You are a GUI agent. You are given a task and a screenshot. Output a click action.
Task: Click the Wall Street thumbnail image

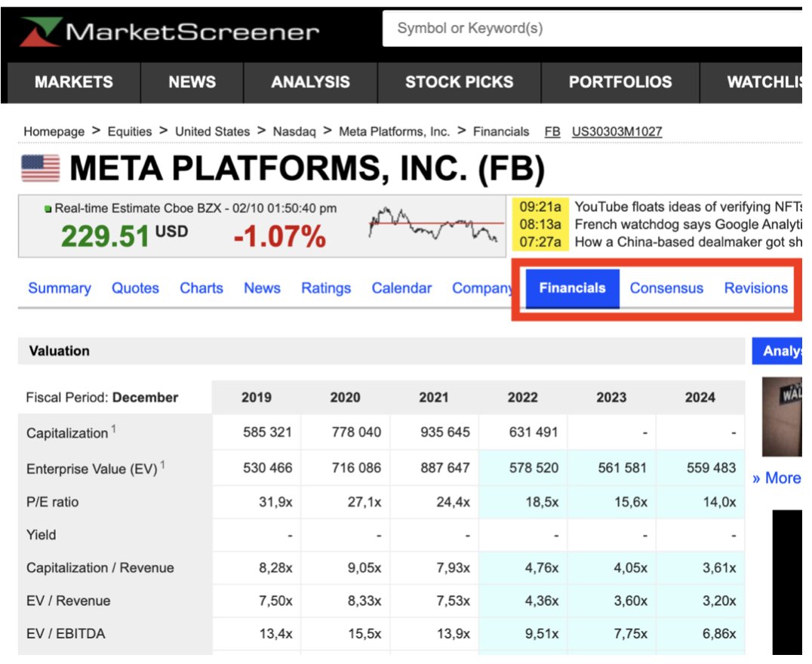coord(782,417)
